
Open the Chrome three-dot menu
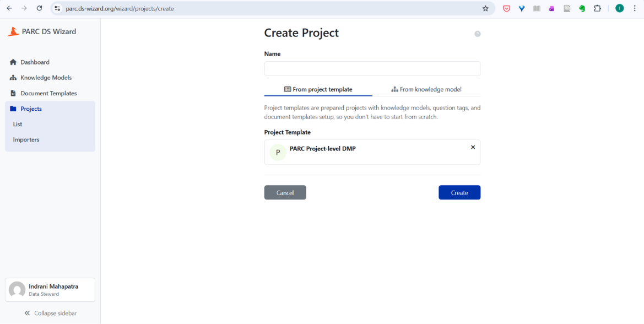635,8
